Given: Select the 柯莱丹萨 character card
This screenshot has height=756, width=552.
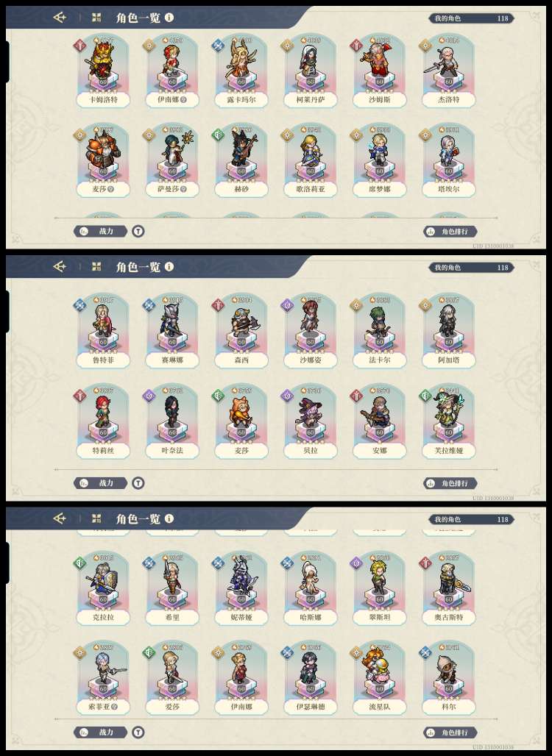Looking at the screenshot, I should pyautogui.click(x=311, y=71).
